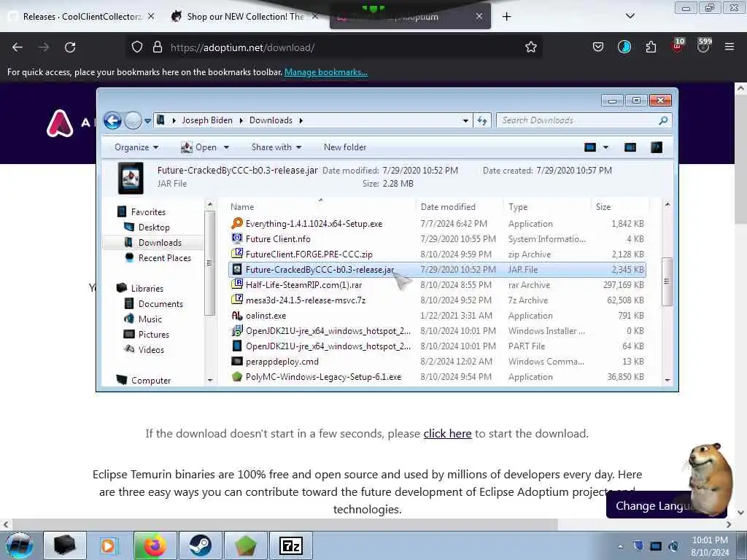
Task: Open the Firefox extensions puzzle icon
Action: [651, 47]
